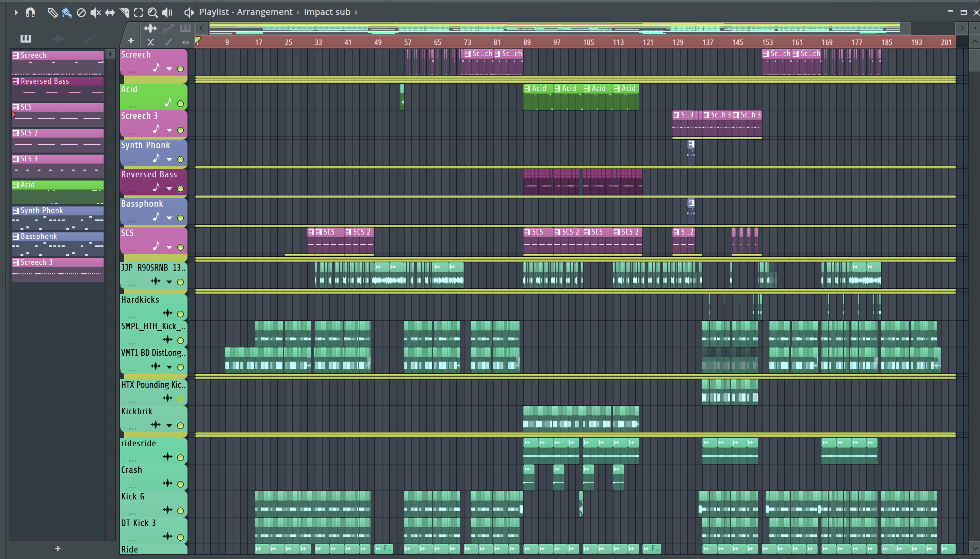This screenshot has height=559, width=980.
Task: Select Reversed Bass pattern in picker
Action: 58,89
